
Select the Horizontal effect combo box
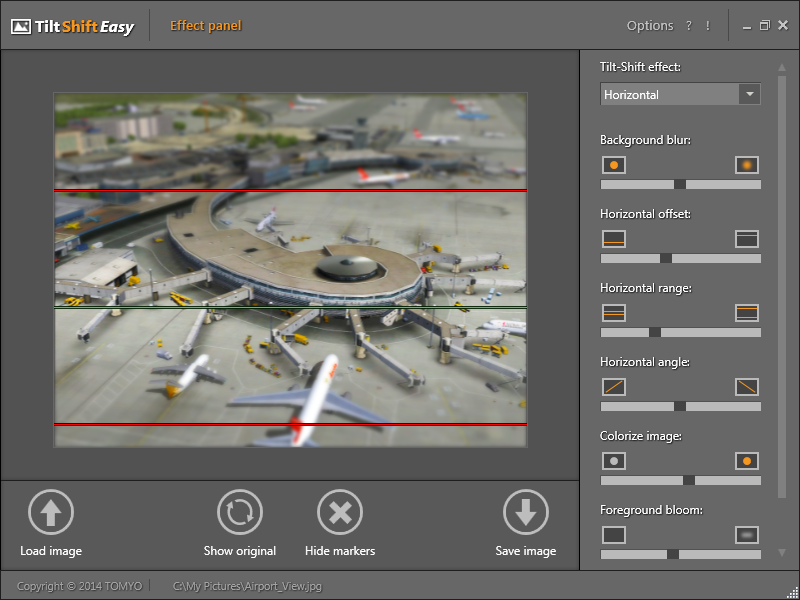click(x=668, y=95)
